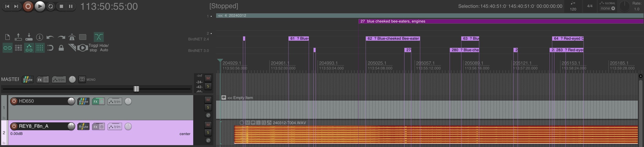Mute the Master track
This screenshot has height=147, width=644.
[208, 78]
